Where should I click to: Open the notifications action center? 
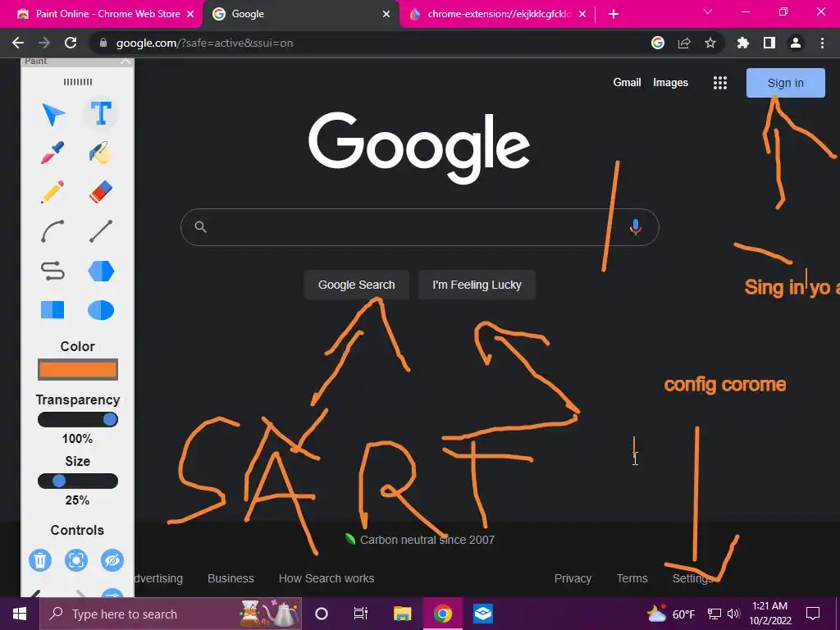(x=813, y=614)
